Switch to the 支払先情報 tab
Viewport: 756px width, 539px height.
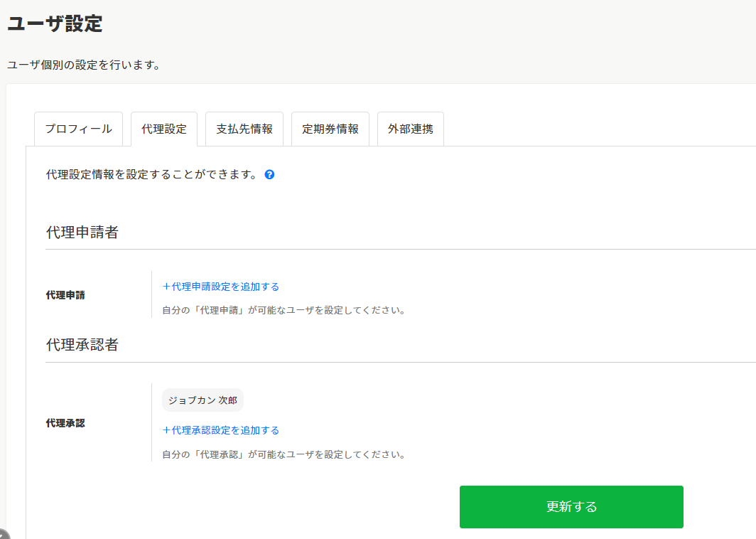244,129
